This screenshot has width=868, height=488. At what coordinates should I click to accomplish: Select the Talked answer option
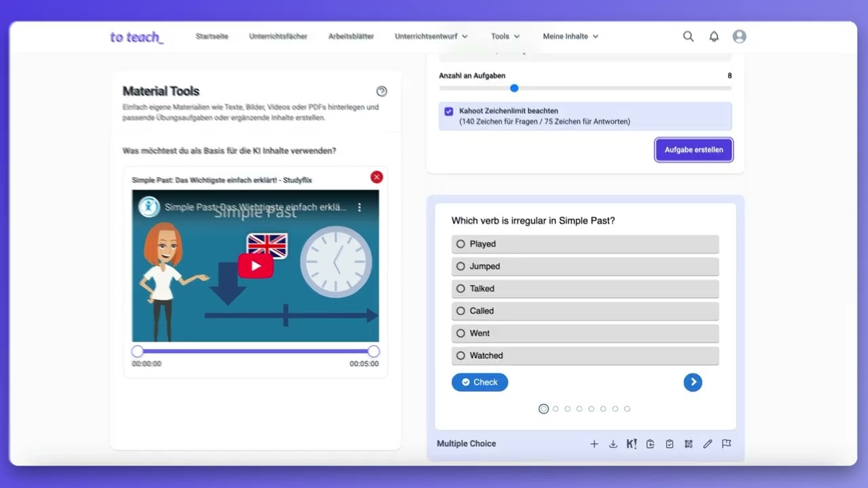coord(585,289)
